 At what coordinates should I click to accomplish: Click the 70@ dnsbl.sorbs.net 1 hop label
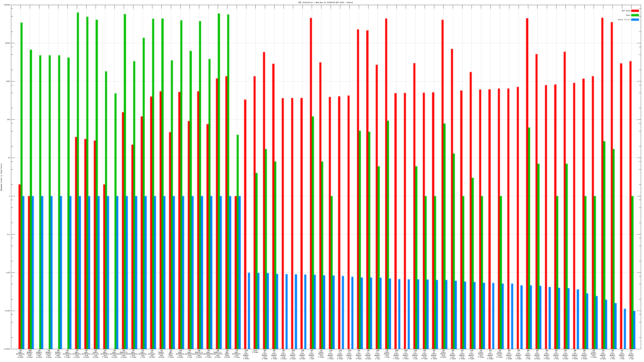[x=161, y=354]
